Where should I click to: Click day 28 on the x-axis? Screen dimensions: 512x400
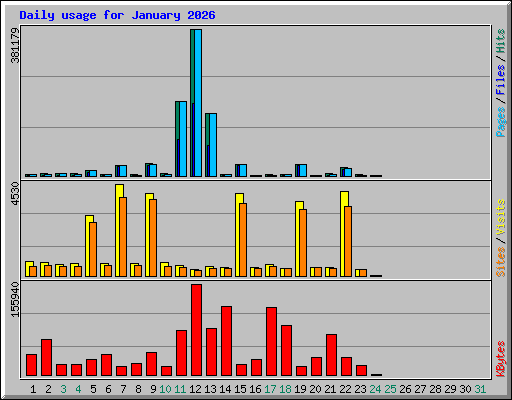435,389
